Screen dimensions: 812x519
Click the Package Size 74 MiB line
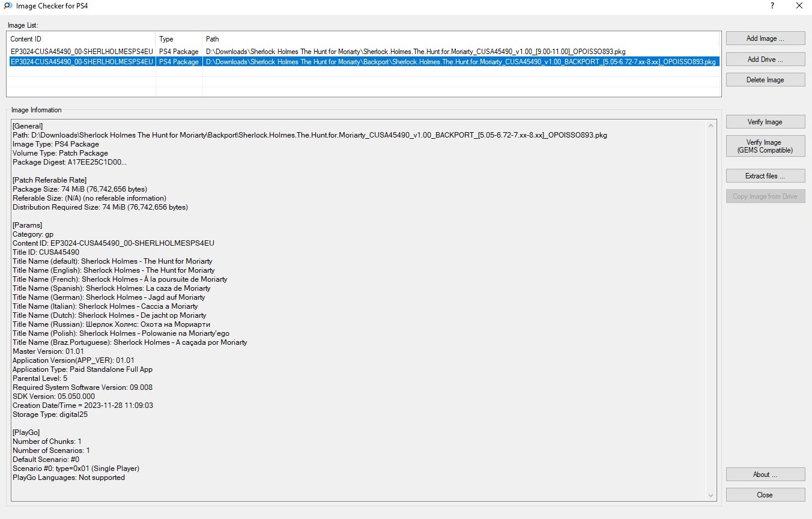(80, 189)
